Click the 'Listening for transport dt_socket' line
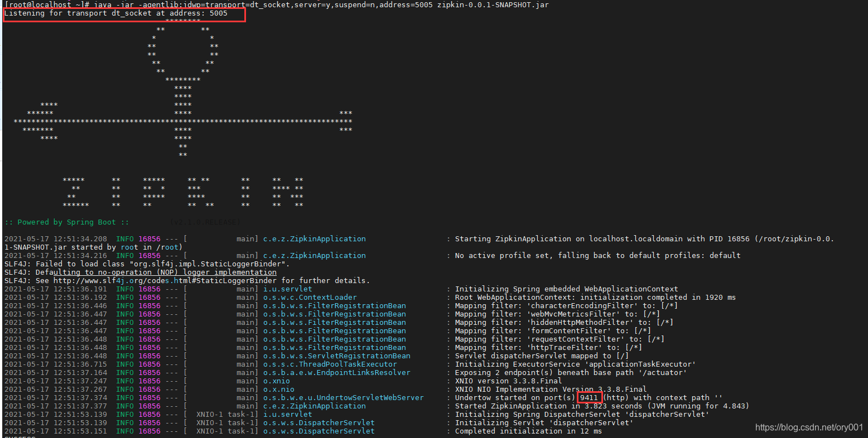This screenshot has width=868, height=438. [x=116, y=13]
